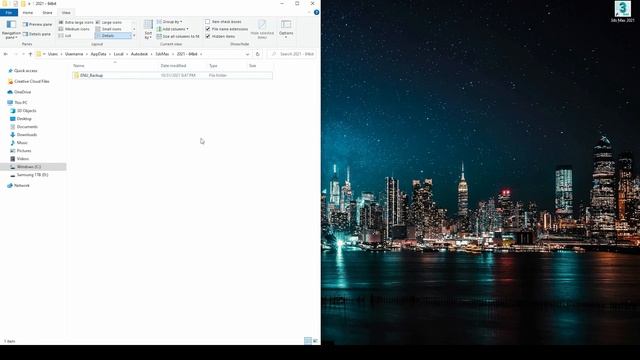Screen dimensions: 640x360
Task: Open recent locations dropdown arrow
Action: [x=23, y=54]
